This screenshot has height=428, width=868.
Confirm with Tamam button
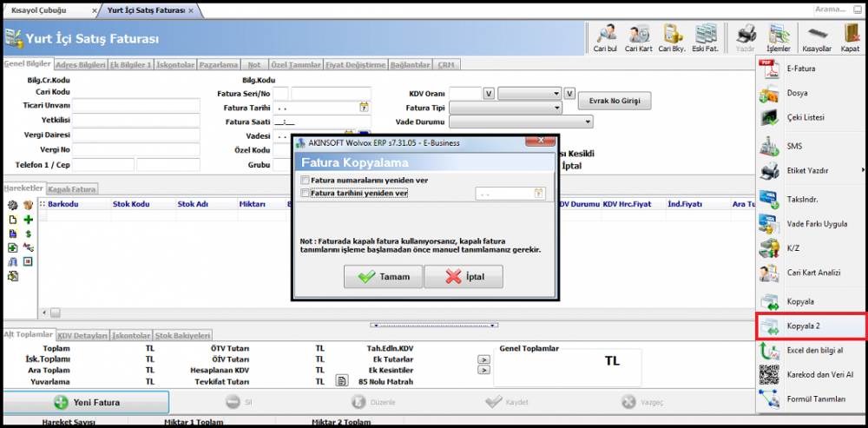point(383,277)
